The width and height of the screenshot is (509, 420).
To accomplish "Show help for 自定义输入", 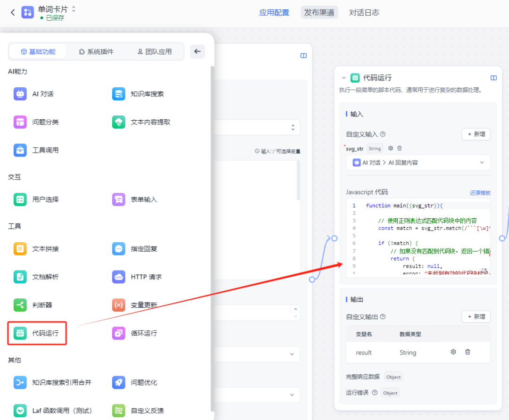I will coord(383,134).
